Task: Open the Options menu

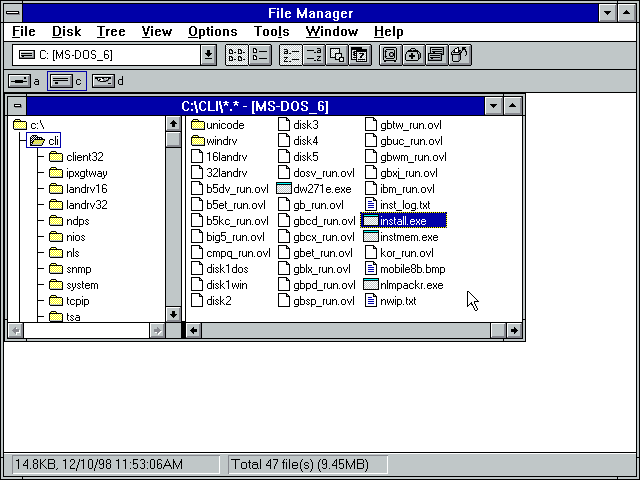Action: tap(213, 31)
